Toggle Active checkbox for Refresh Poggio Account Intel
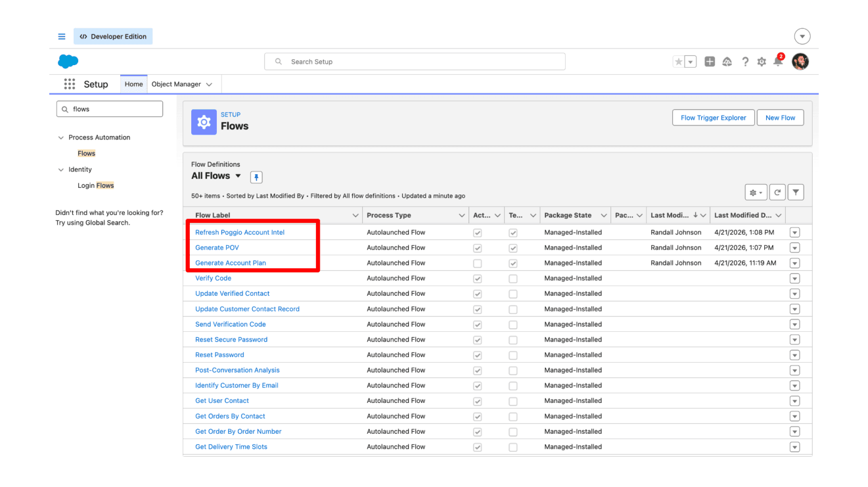The width and height of the screenshot is (868, 487). (478, 233)
